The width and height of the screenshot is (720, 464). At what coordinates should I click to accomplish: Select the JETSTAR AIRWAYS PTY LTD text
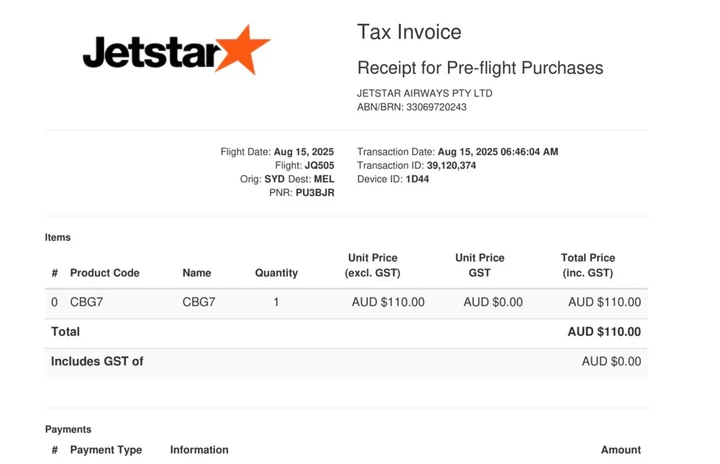[424, 93]
